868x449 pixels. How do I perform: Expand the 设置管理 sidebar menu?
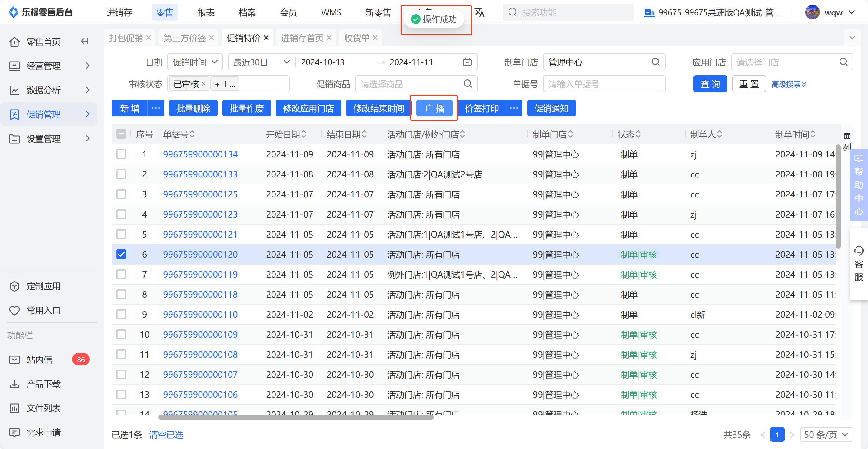pos(48,139)
